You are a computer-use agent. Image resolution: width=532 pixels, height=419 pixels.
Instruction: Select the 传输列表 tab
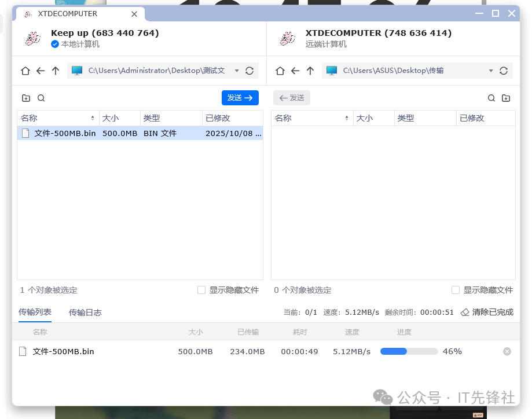(x=35, y=312)
